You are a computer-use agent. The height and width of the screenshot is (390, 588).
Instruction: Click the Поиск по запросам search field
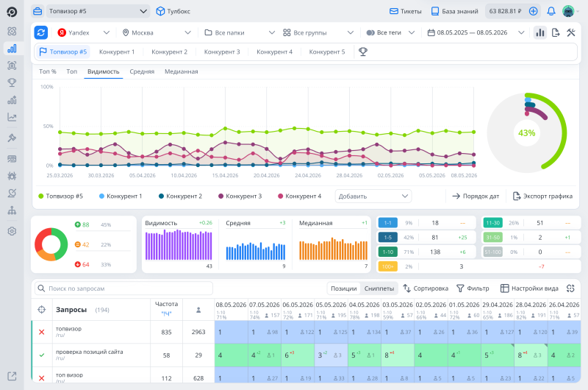pos(123,288)
